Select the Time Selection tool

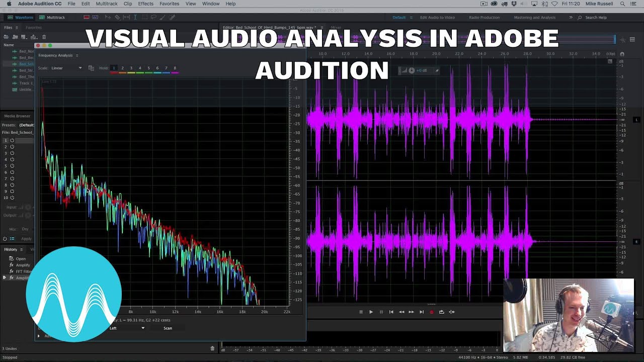(x=135, y=17)
